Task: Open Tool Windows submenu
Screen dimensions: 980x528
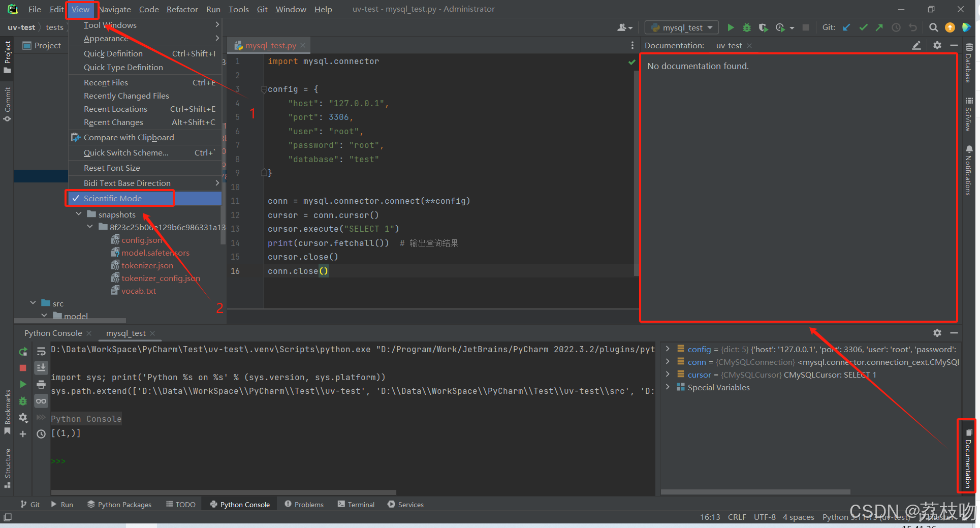Action: pos(145,25)
